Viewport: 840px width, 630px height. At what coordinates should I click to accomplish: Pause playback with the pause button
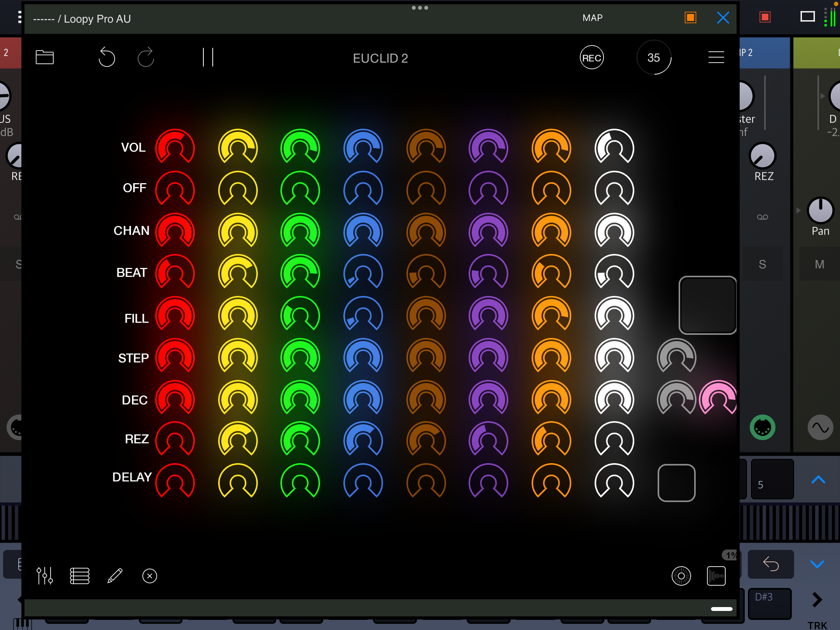coord(208,58)
